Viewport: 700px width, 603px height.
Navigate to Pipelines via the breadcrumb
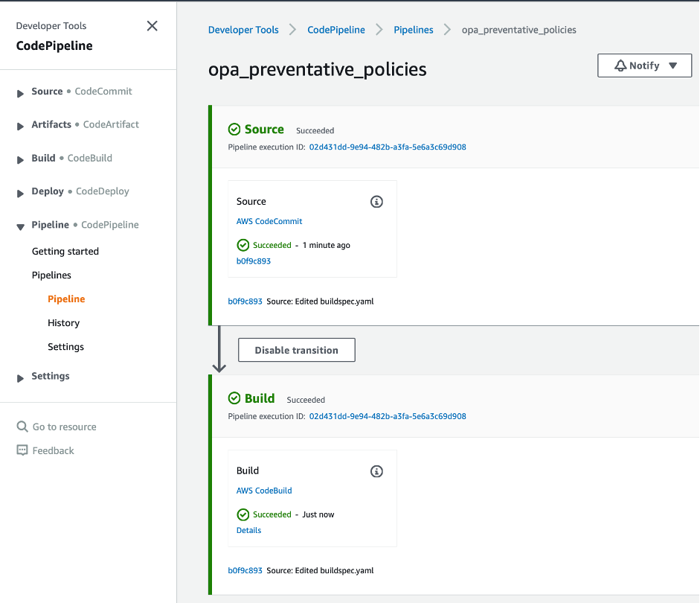413,30
